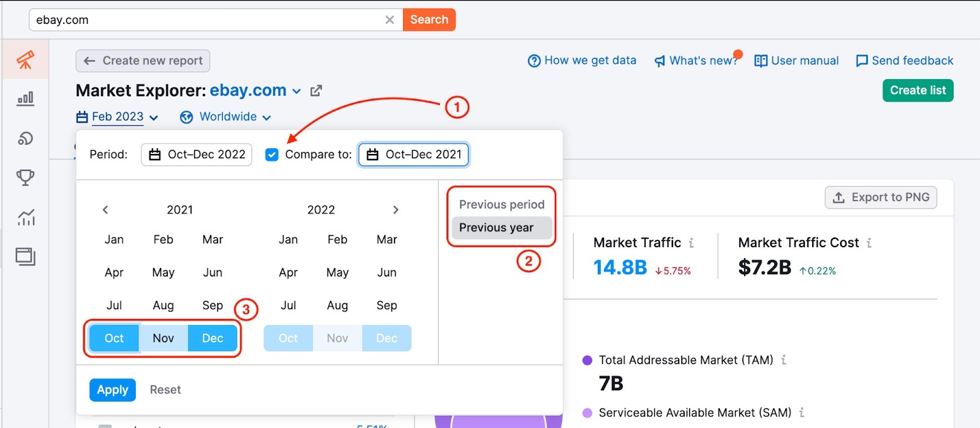The image size is (980, 428).
Task: Click the light purple SAM legend dot
Action: pyautogui.click(x=587, y=413)
